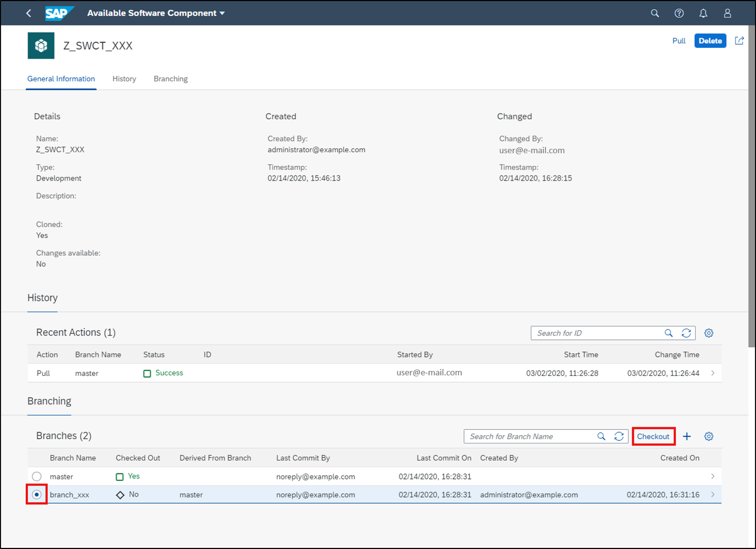Click Derived From Branch column header
Image resolution: width=756 pixels, height=549 pixels.
coord(215,458)
